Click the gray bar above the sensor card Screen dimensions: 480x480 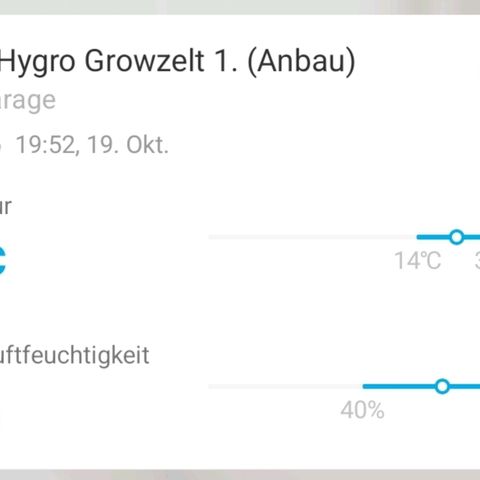coord(240,7)
